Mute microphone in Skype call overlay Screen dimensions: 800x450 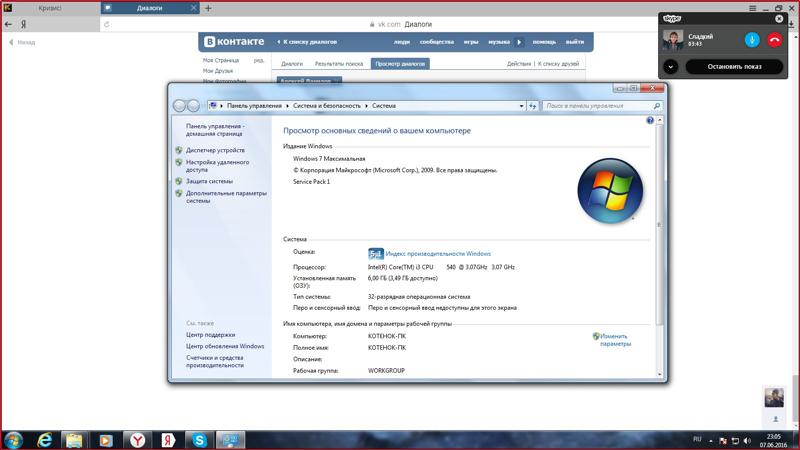752,40
